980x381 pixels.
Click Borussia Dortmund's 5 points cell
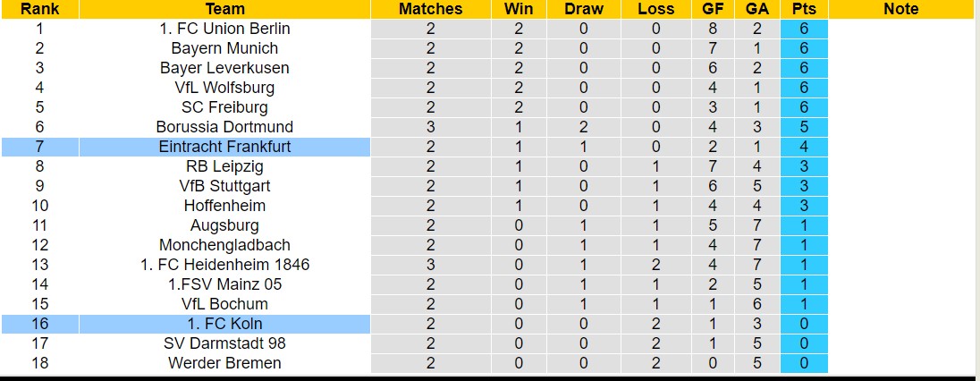[x=804, y=127]
